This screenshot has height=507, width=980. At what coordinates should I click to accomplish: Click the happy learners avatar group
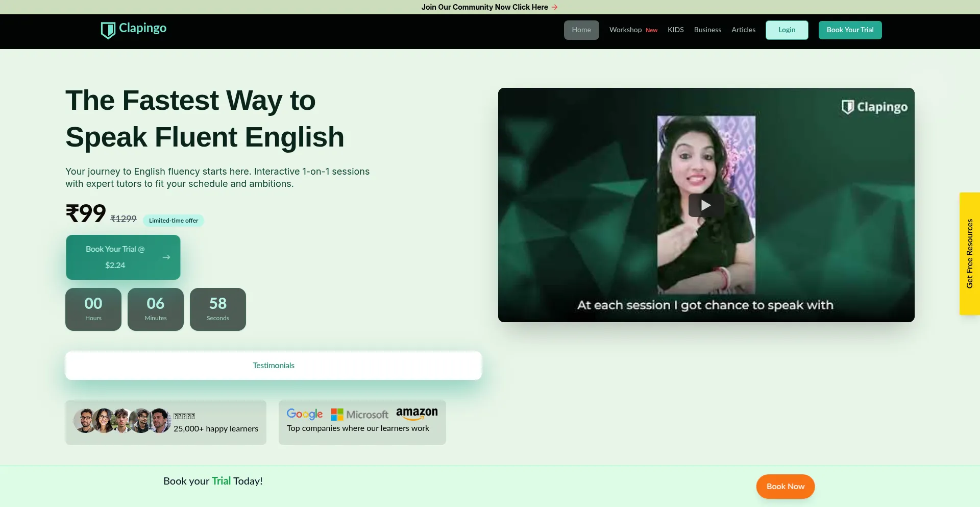[x=122, y=421]
